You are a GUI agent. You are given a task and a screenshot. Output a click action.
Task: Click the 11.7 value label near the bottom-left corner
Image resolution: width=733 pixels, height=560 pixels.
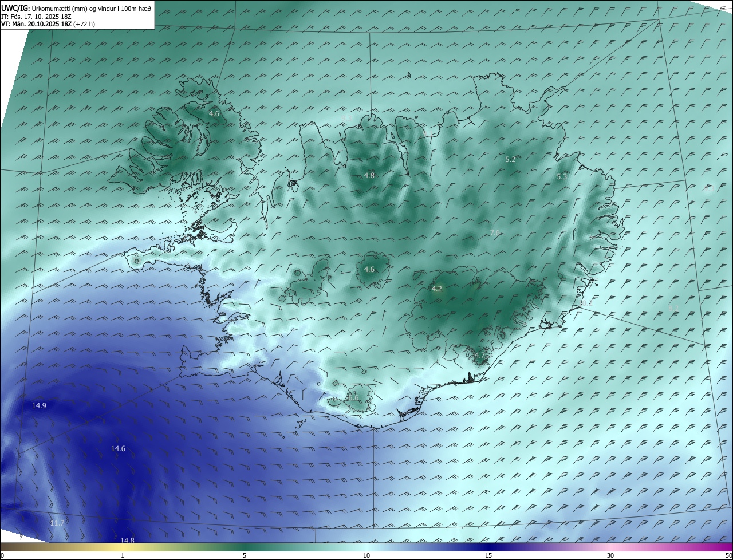tap(57, 523)
